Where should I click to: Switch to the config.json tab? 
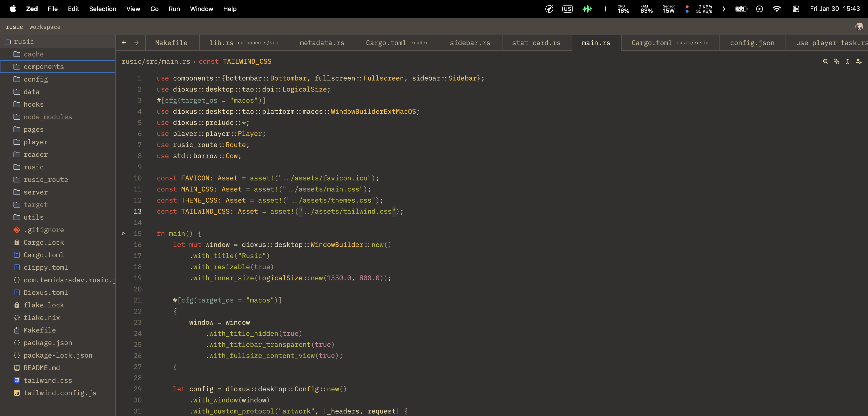[x=752, y=43]
